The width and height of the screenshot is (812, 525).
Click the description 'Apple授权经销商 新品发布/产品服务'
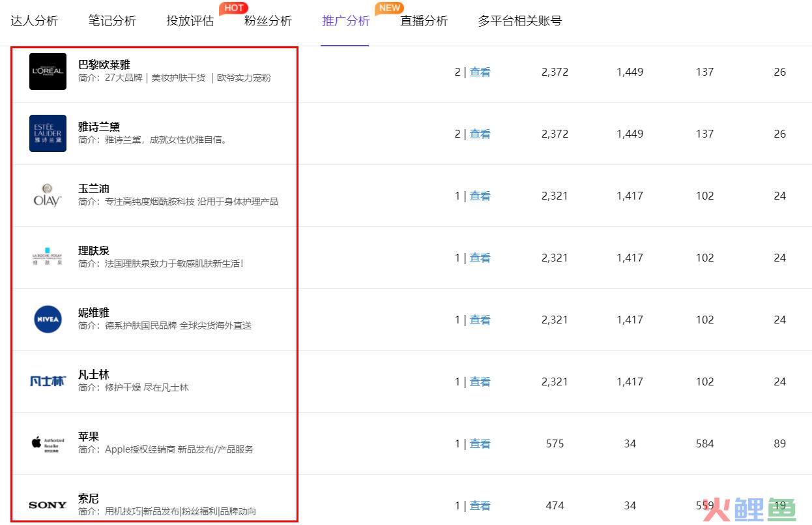179,449
